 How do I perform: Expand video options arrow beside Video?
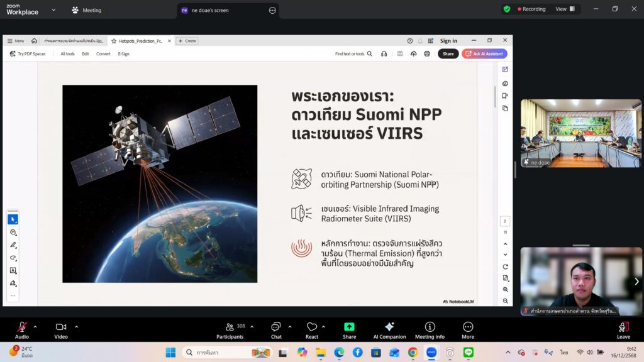[x=77, y=327]
